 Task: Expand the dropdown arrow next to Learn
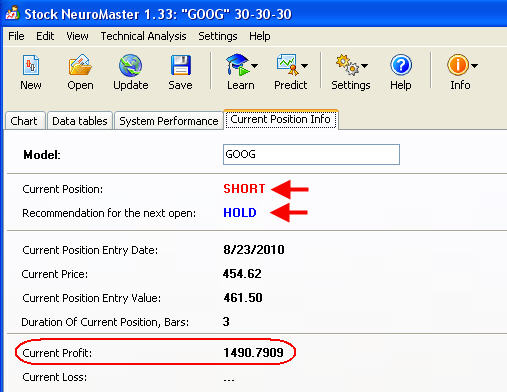254,66
